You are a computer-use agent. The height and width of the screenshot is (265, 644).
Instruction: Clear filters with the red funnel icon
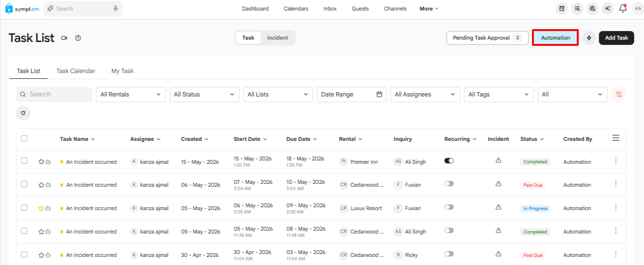(618, 95)
